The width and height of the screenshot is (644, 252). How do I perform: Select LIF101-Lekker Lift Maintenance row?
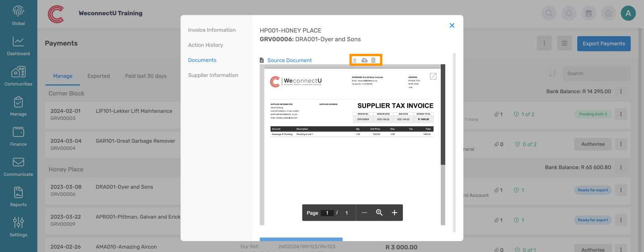tap(134, 111)
